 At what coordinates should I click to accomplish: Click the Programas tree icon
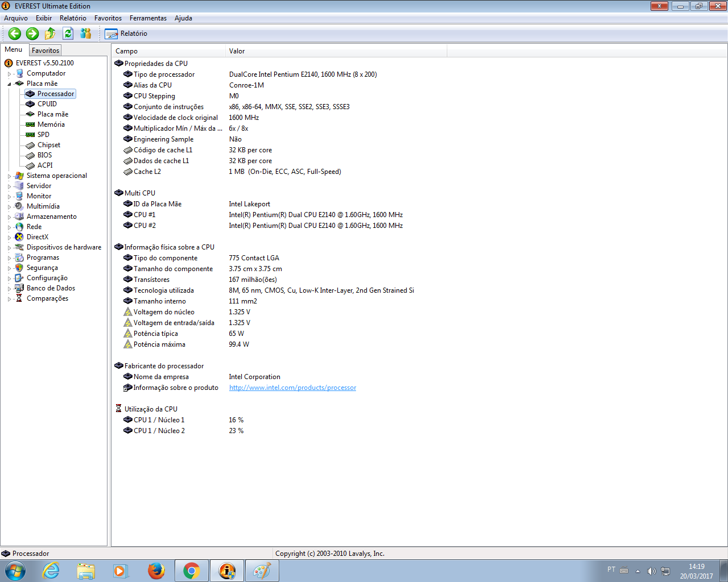pyautogui.click(x=19, y=257)
